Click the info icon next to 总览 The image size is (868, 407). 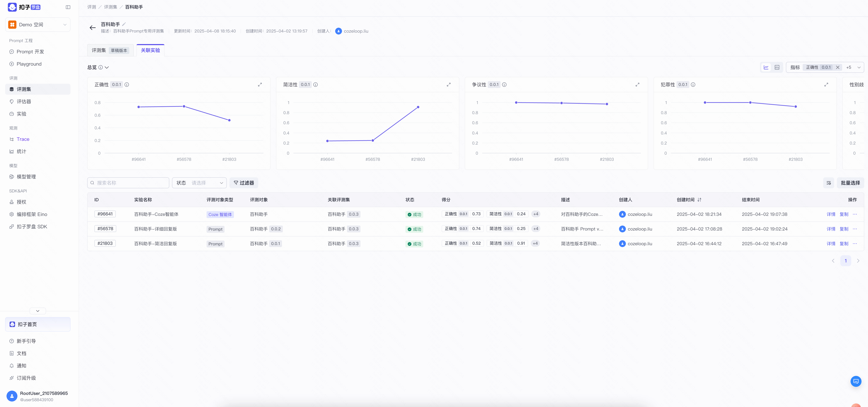[x=100, y=67]
